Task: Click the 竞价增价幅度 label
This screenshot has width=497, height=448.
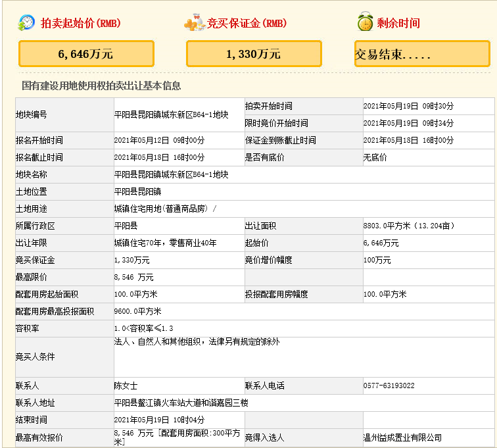Action: click(268, 260)
